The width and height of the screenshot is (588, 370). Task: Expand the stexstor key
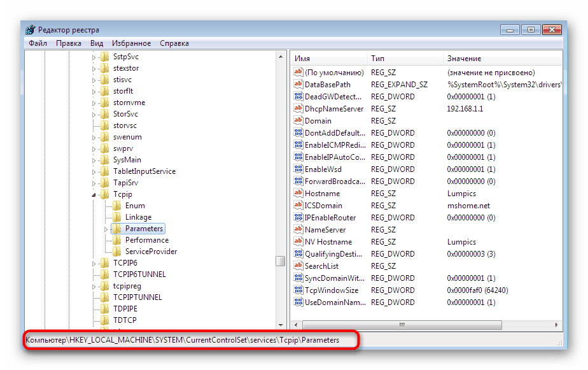tap(94, 69)
